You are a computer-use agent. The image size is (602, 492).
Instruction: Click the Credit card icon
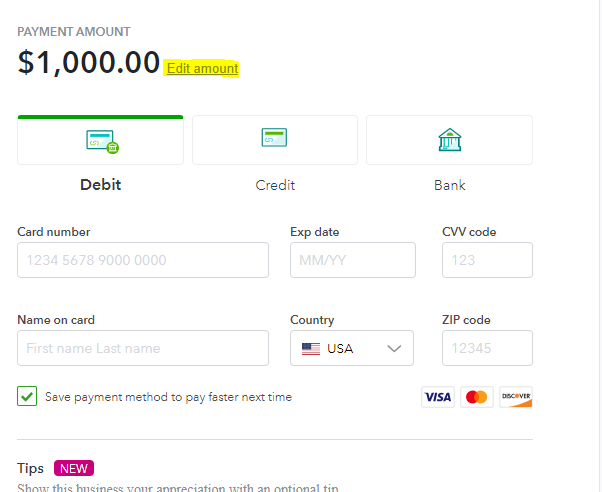275,138
